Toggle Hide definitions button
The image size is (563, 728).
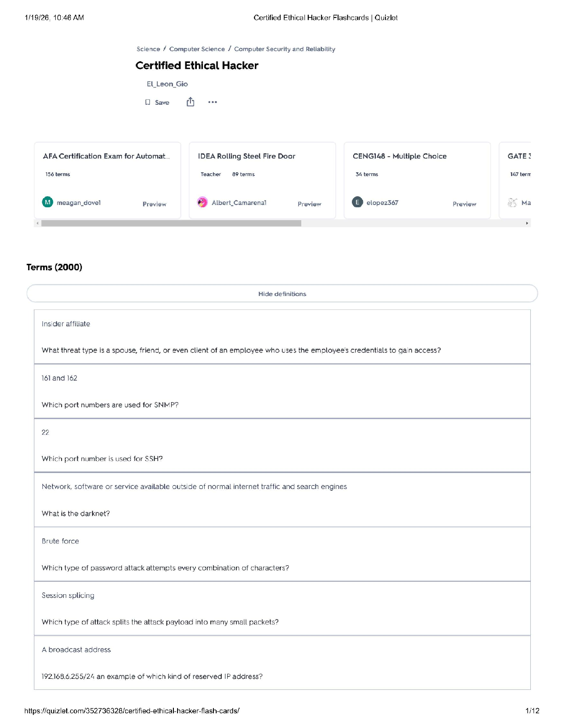pos(282,294)
